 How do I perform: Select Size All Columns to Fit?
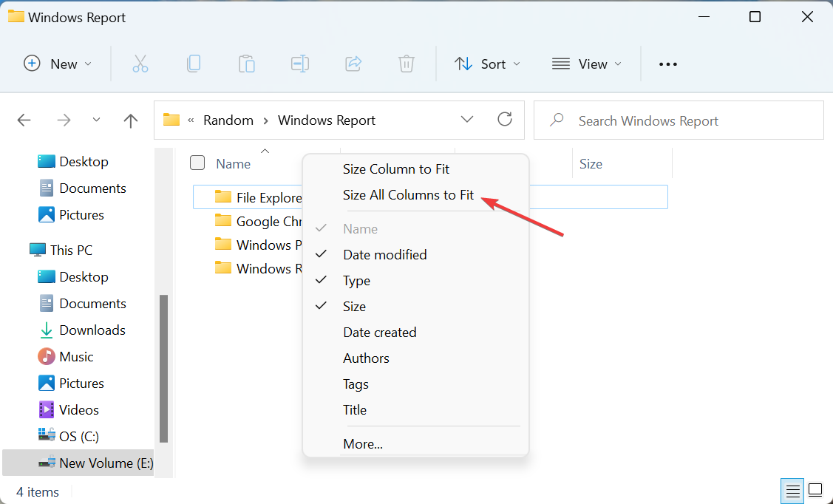click(409, 194)
